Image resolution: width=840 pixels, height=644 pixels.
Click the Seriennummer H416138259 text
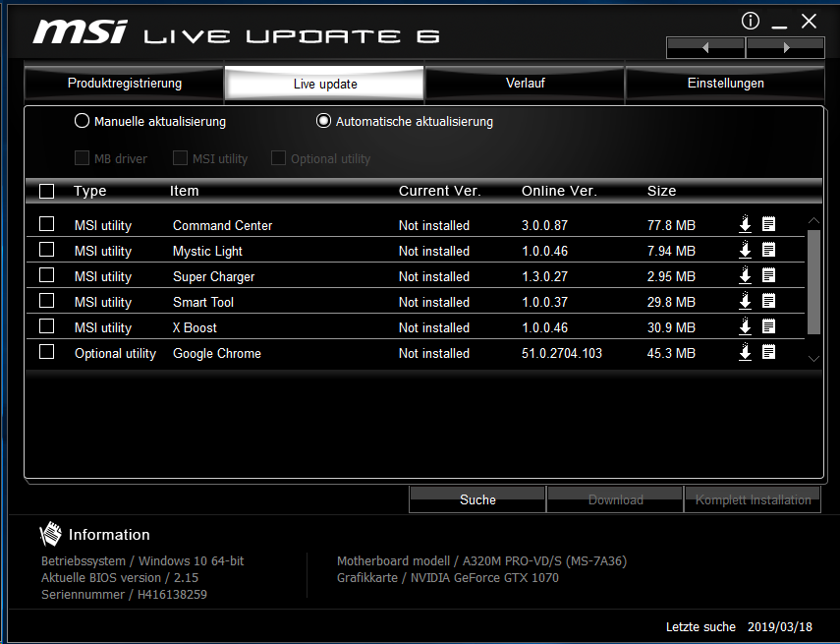click(125, 594)
